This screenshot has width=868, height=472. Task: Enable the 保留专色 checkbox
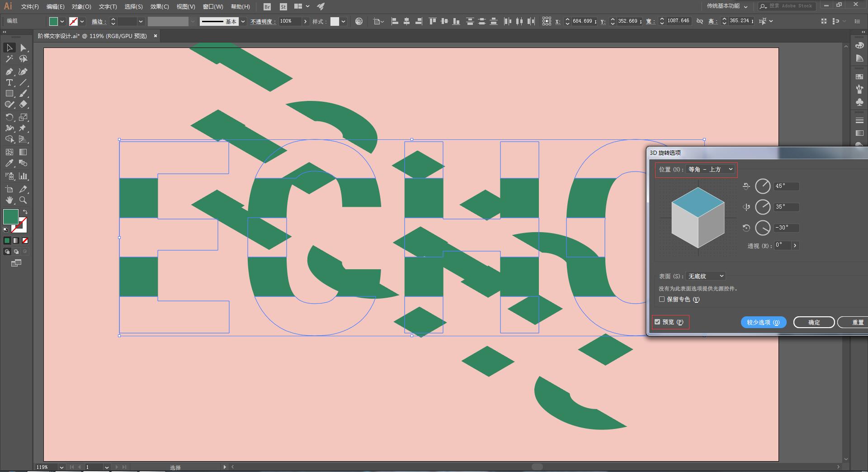[x=662, y=299]
